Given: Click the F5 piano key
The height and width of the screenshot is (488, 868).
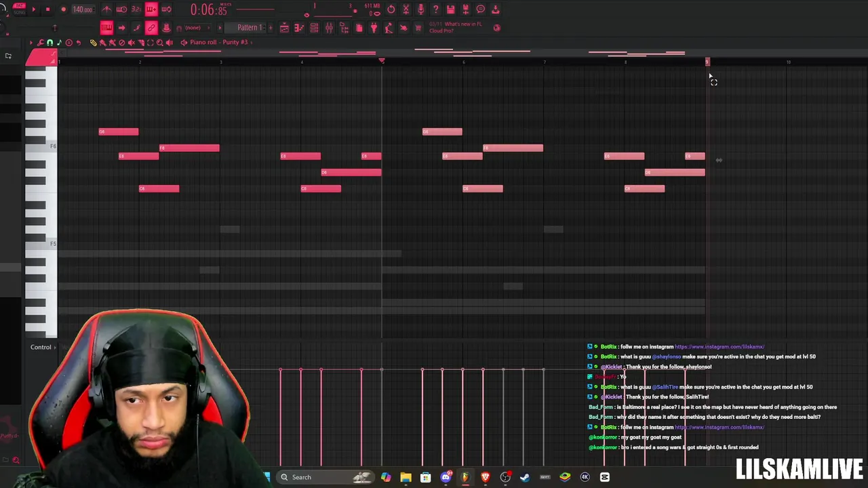Looking at the screenshot, I should point(41,244).
